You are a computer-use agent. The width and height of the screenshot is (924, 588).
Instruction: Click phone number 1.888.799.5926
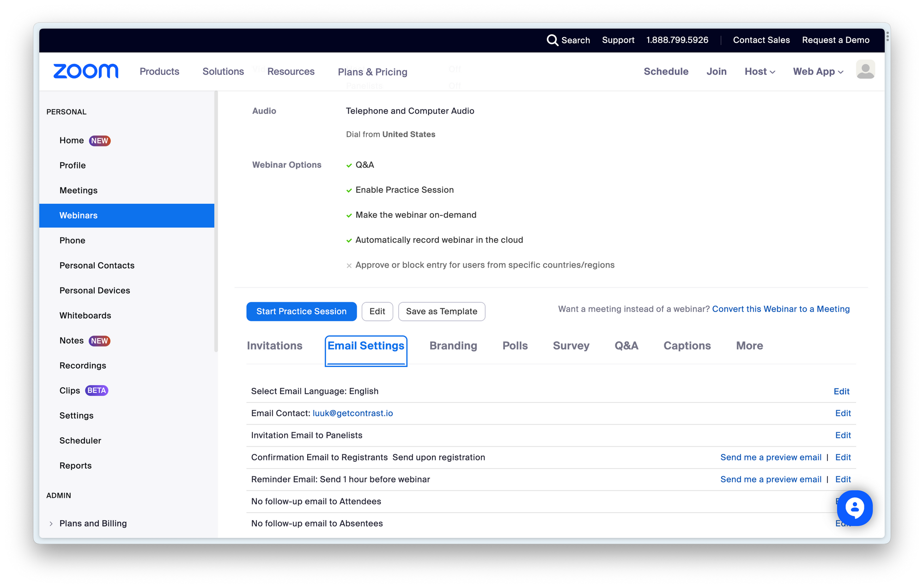click(677, 40)
